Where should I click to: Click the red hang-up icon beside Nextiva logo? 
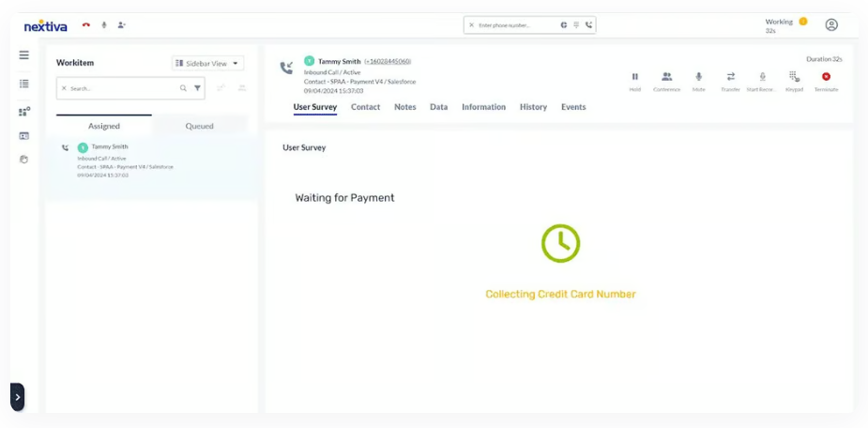pyautogui.click(x=86, y=25)
